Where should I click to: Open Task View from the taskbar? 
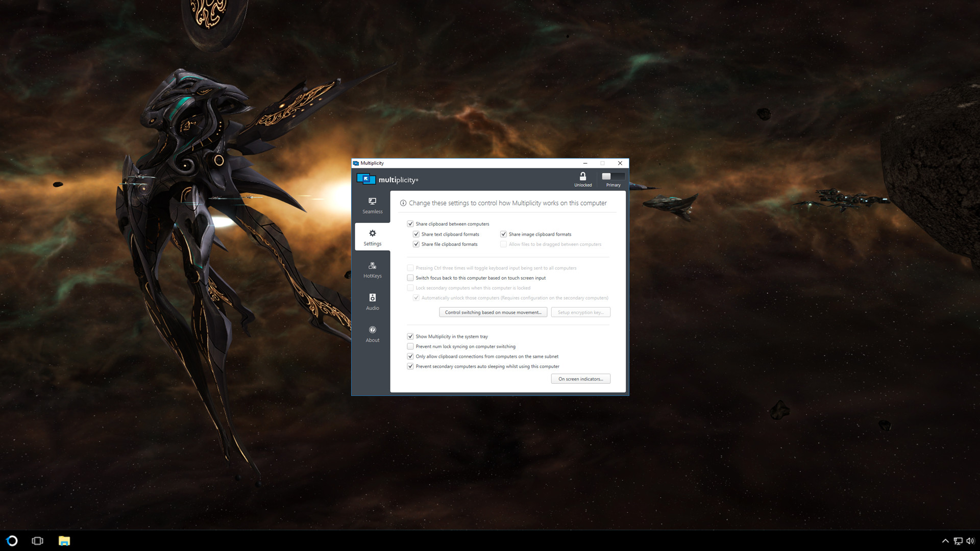point(37,540)
